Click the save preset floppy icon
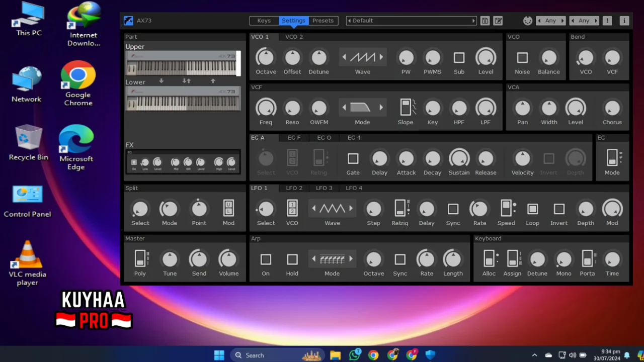 (485, 21)
